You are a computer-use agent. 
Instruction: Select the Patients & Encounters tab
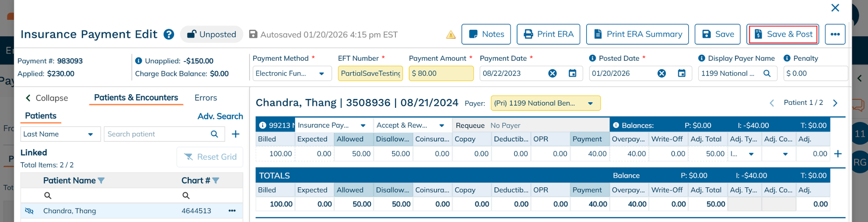tap(136, 98)
